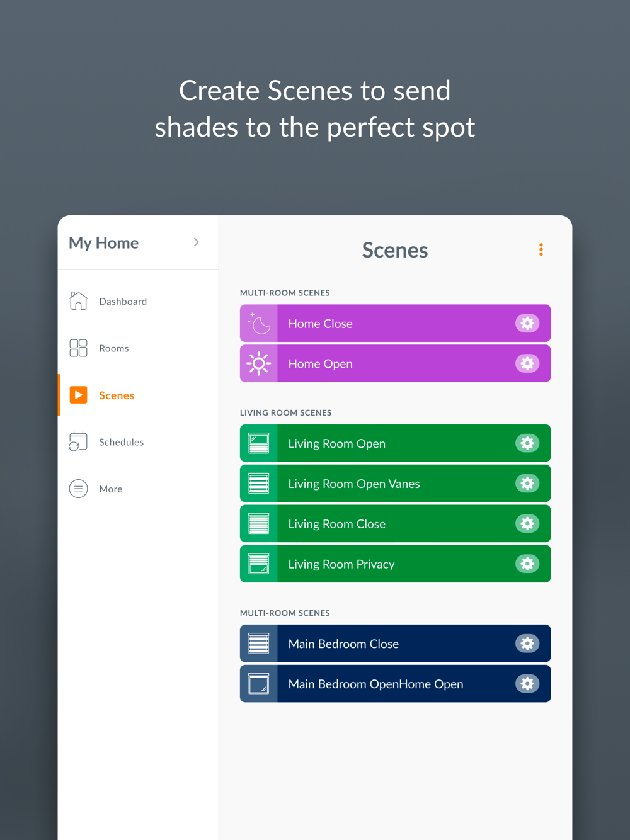Go to the Dashboard section
Image resolution: width=630 pixels, height=840 pixels.
(x=123, y=302)
